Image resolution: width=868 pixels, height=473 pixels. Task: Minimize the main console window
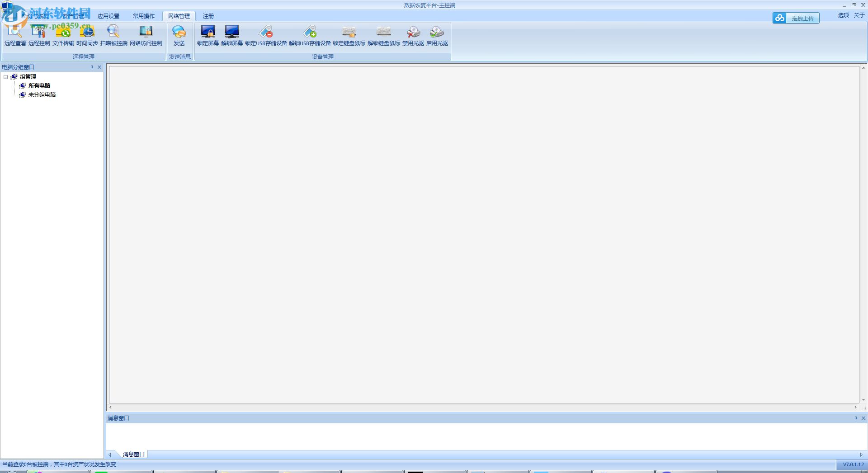coord(844,5)
